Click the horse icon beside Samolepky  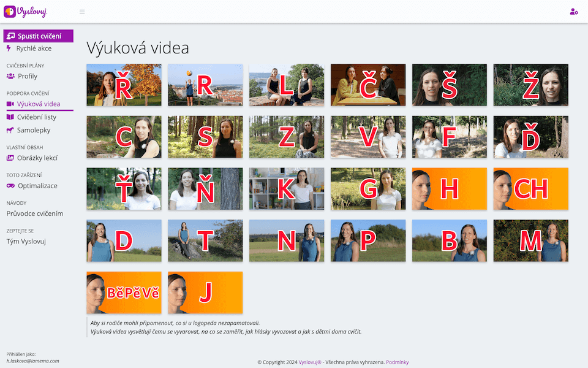[x=10, y=130]
